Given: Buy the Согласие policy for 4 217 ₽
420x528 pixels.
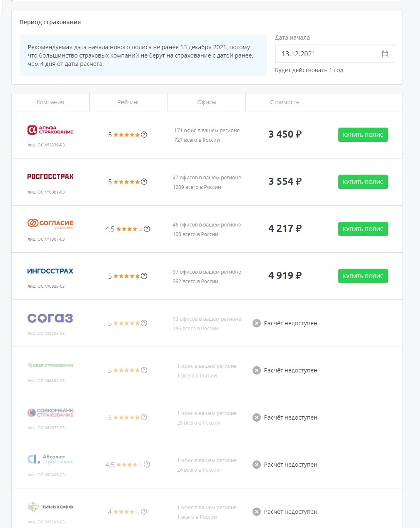Looking at the screenshot, I should click(x=363, y=229).
